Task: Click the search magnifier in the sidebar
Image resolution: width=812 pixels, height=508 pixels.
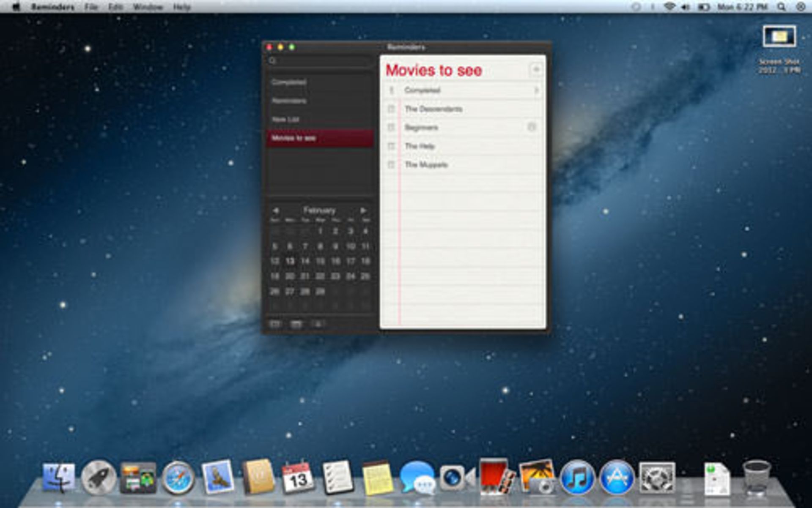Action: tap(272, 61)
